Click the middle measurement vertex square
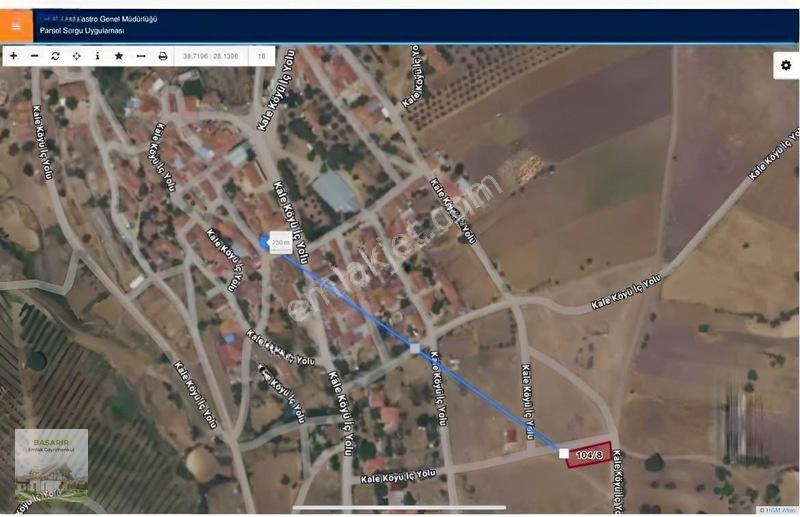The image size is (800, 517). click(x=415, y=349)
